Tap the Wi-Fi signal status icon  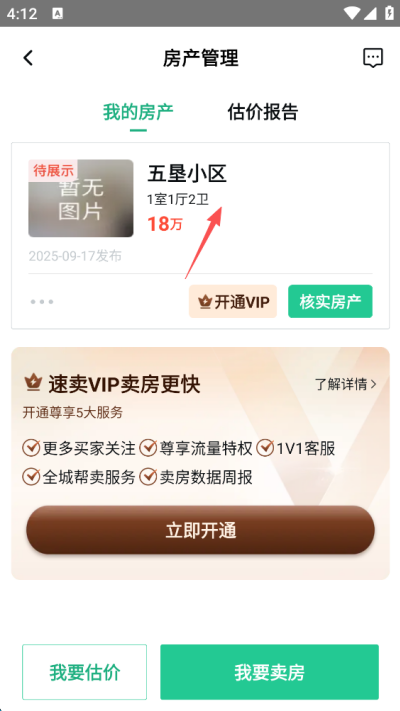click(351, 13)
